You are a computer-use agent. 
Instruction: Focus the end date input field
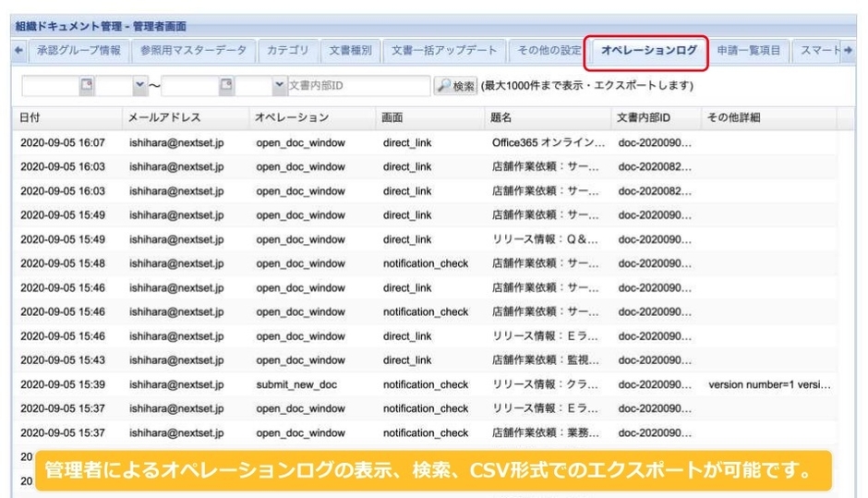point(190,85)
